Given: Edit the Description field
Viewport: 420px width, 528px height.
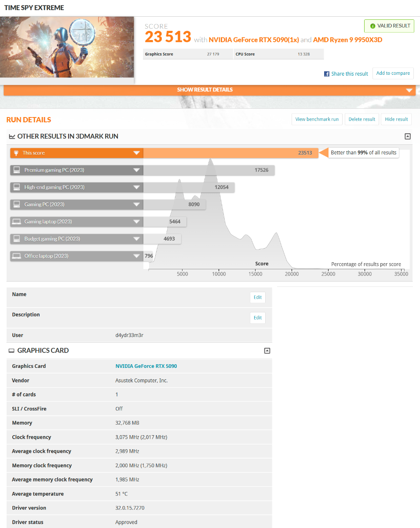Looking at the screenshot, I should click(x=258, y=318).
